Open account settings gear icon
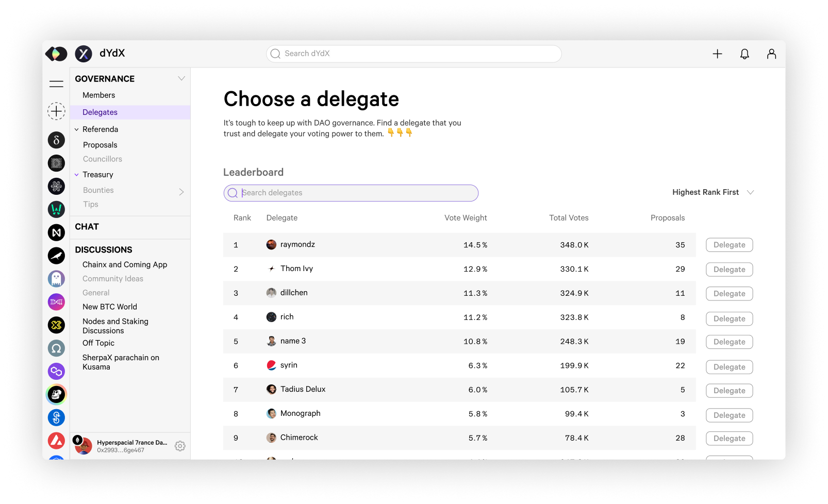Screen dimensions: 828x504 [x=180, y=446]
